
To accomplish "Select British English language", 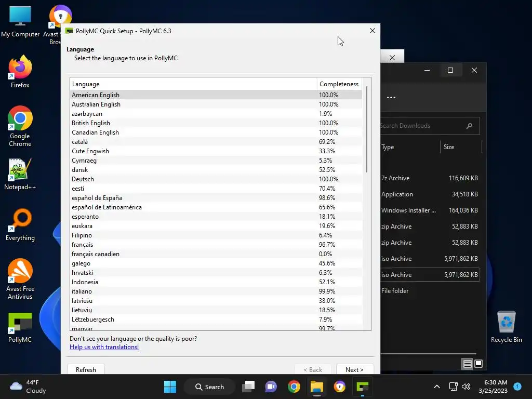I will pyautogui.click(x=216, y=123).
